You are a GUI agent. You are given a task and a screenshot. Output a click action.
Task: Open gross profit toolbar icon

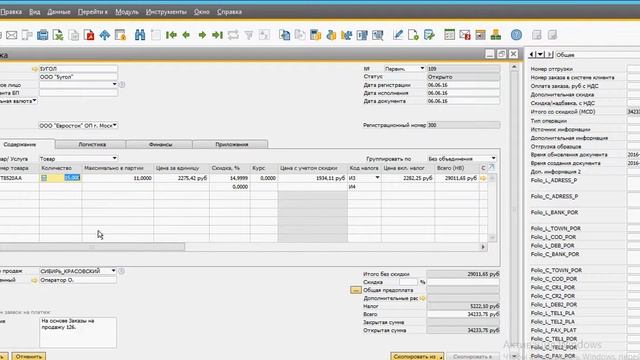point(316,35)
